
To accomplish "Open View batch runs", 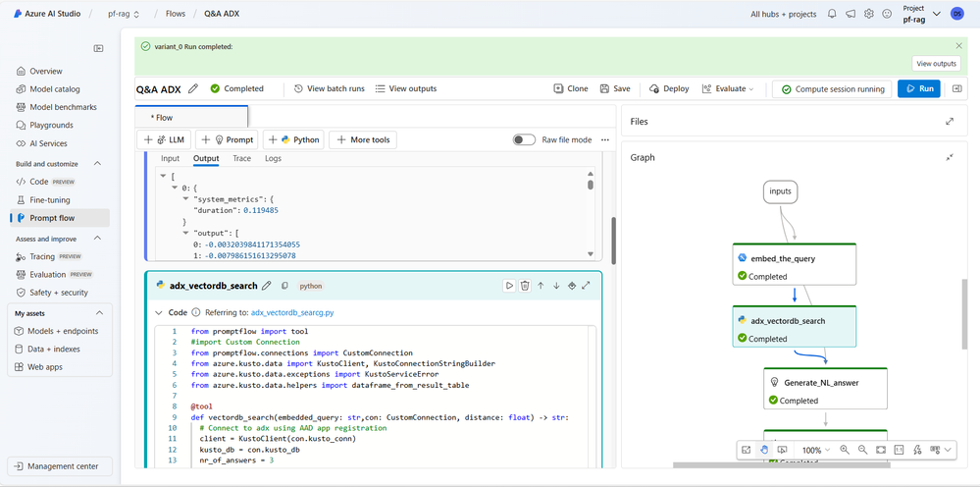I will [x=330, y=88].
